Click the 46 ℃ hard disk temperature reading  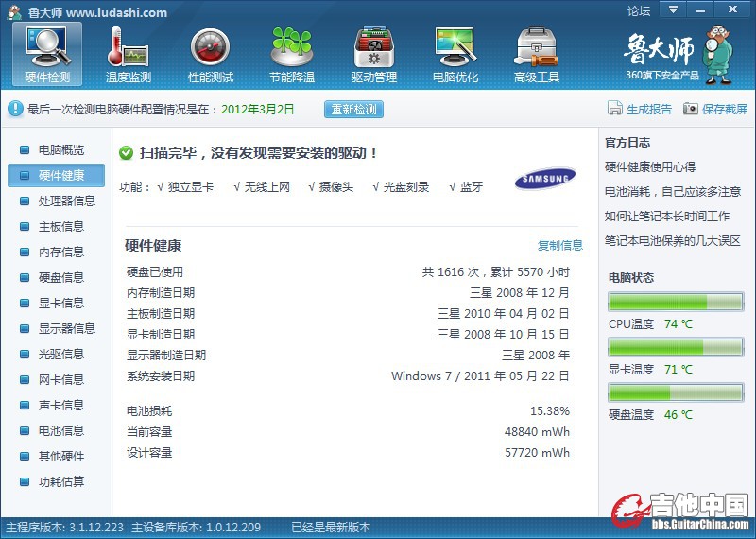(678, 414)
